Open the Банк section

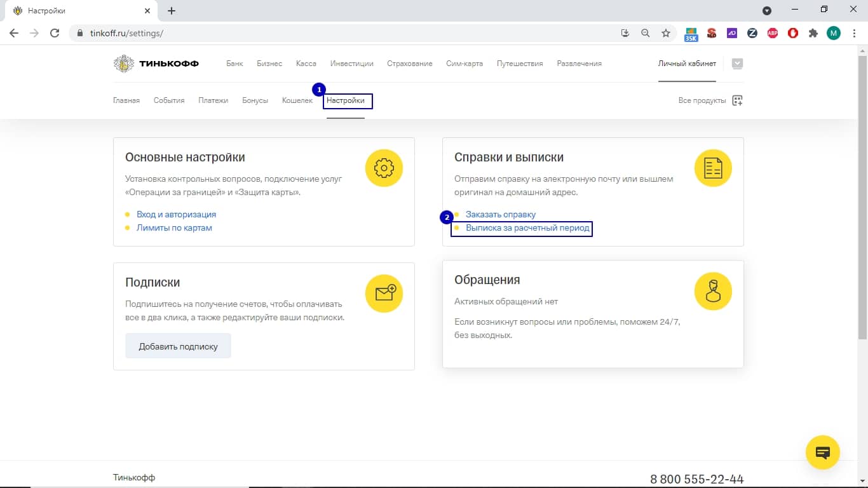click(234, 64)
